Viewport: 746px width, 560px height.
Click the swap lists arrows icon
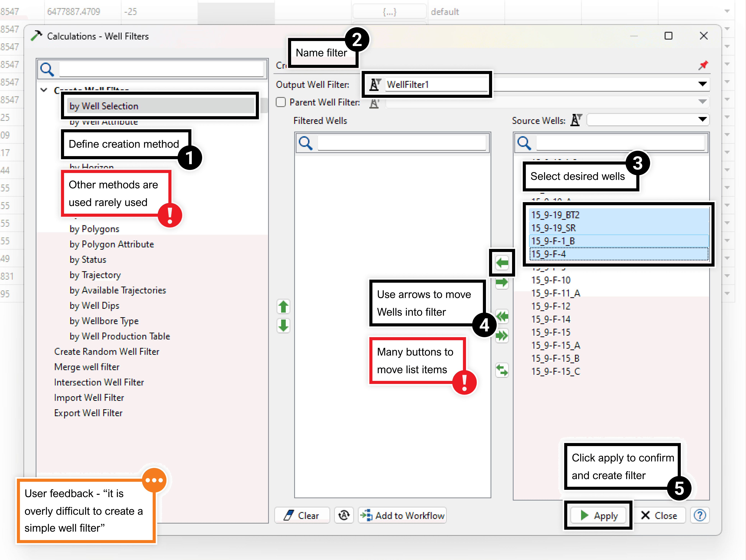pyautogui.click(x=502, y=370)
